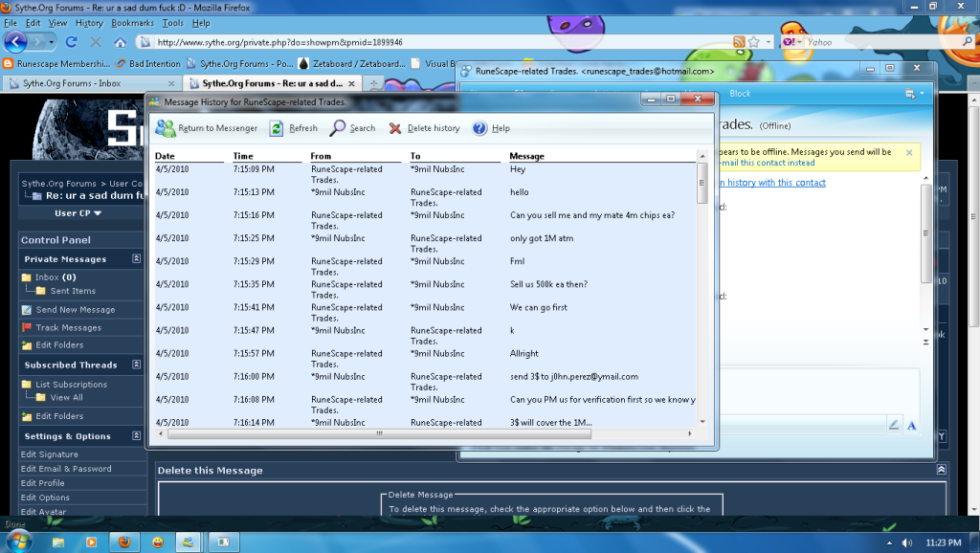
Task: Bookmark this page with star icon
Action: point(754,42)
